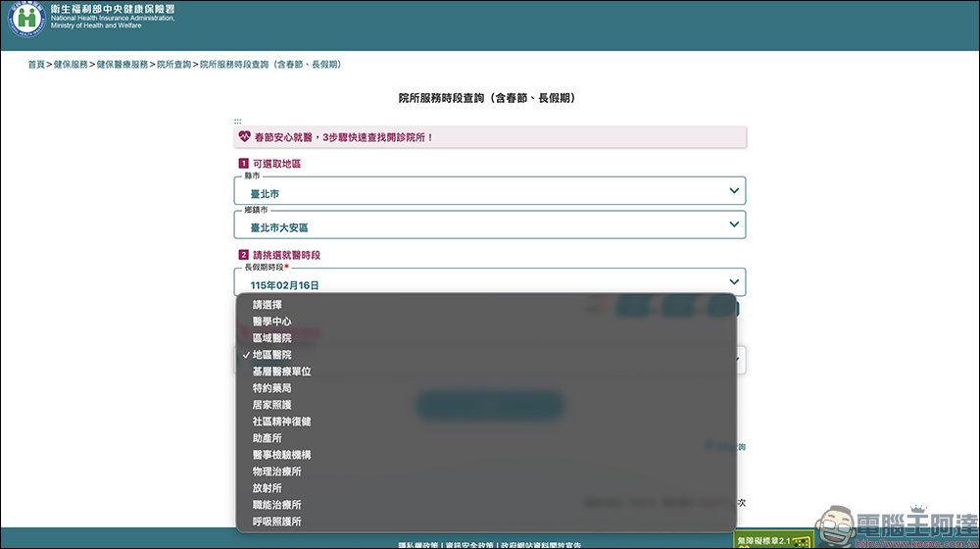Select 區域醫院 option
The width and height of the screenshot is (980, 549).
coord(486,338)
